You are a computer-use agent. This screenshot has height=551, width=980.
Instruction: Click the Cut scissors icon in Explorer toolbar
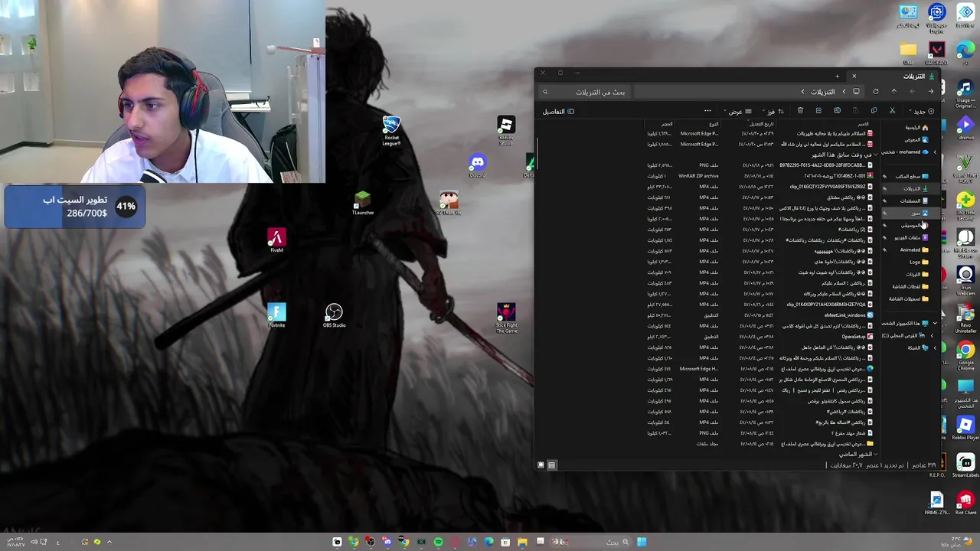892,112
